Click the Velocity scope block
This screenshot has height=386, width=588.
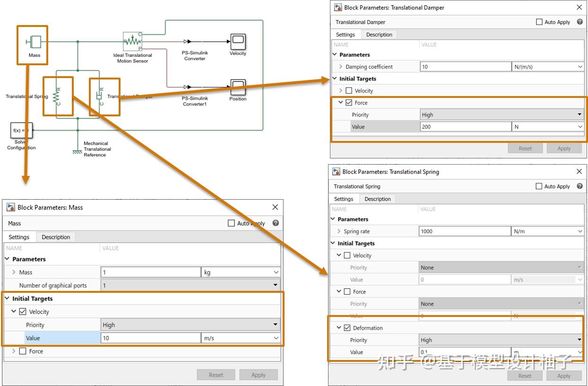[x=238, y=42]
